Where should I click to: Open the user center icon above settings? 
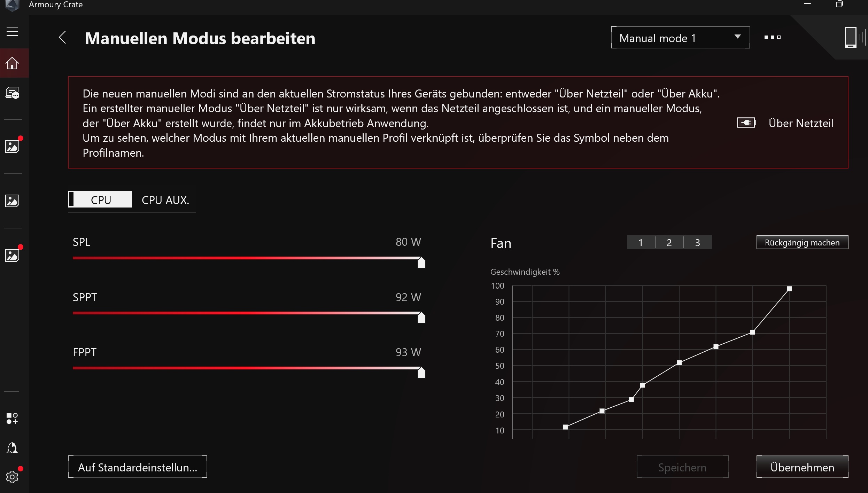(x=12, y=448)
